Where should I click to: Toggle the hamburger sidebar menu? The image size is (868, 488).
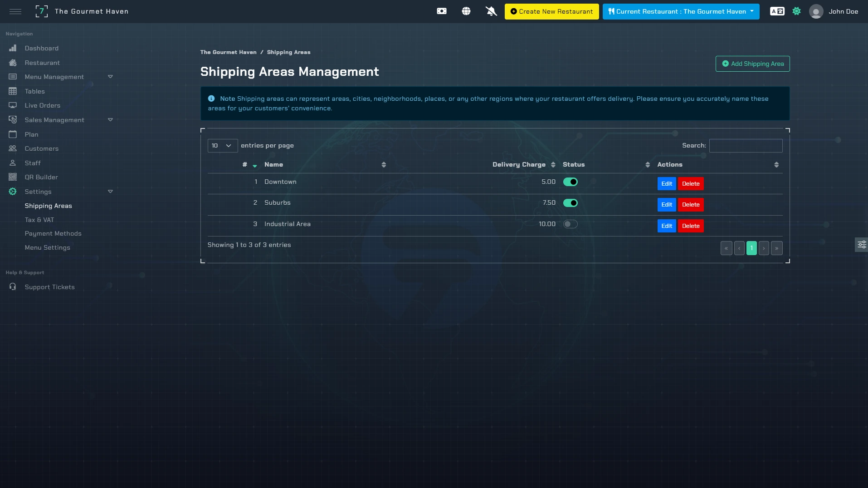coord(15,11)
